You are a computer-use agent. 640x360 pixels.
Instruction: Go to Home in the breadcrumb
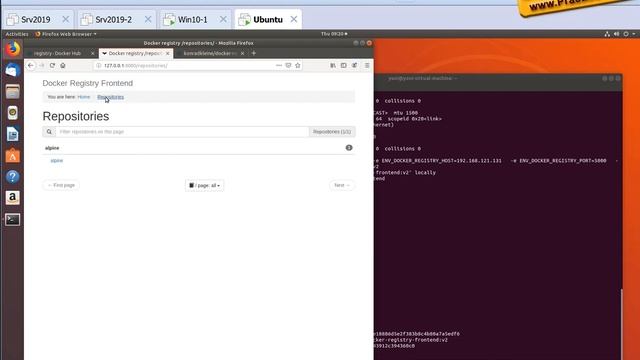84,97
